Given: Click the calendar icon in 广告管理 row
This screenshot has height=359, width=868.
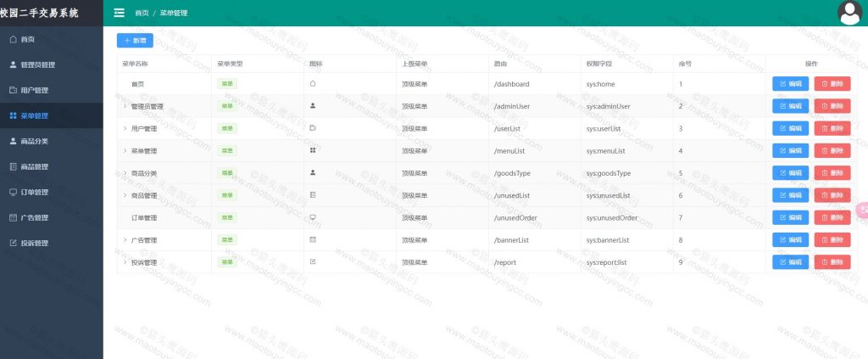Looking at the screenshot, I should click(x=313, y=239).
